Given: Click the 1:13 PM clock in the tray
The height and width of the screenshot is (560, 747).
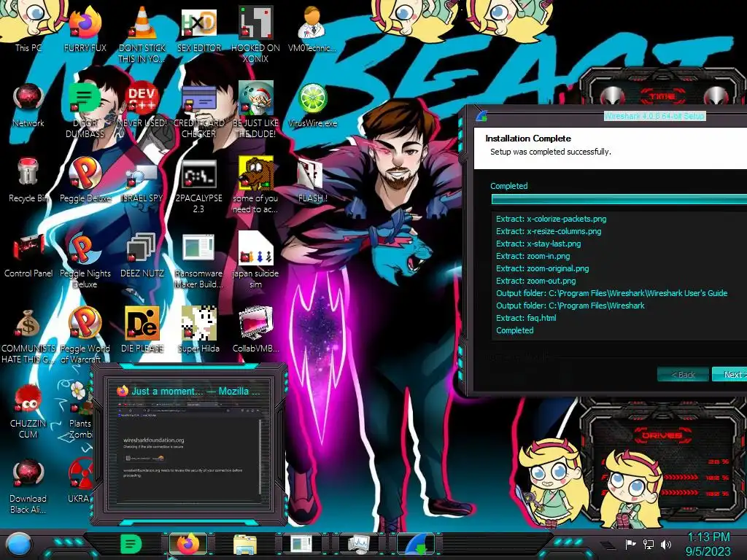Looking at the screenshot, I should 708,537.
